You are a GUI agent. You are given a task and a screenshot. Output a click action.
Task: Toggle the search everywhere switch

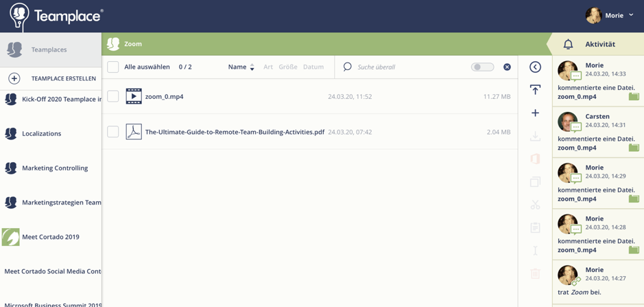tap(483, 67)
